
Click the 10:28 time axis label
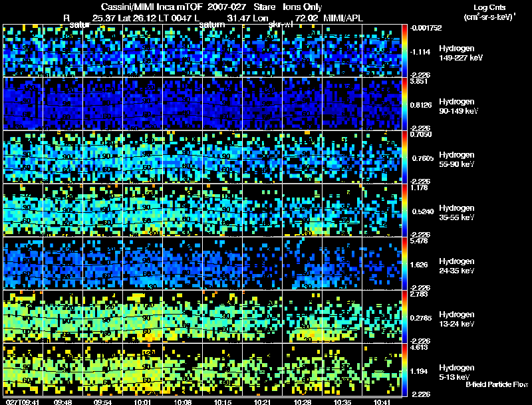303,402
